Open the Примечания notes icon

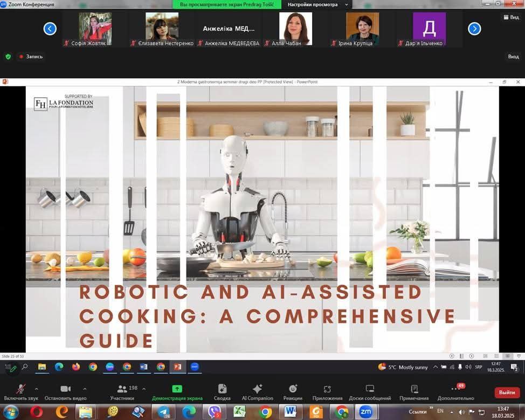(x=414, y=391)
